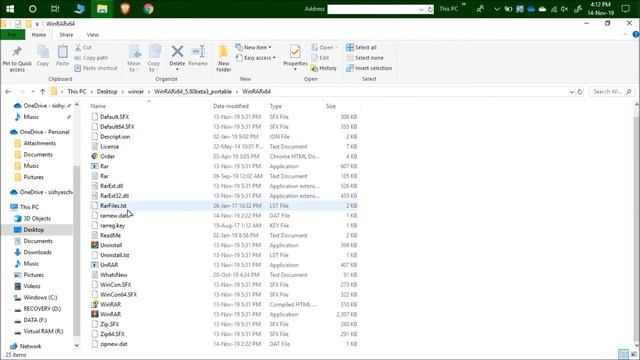This screenshot has height=360, width=640.
Task: Open the Copy to ribbon button
Action: pos(154,58)
